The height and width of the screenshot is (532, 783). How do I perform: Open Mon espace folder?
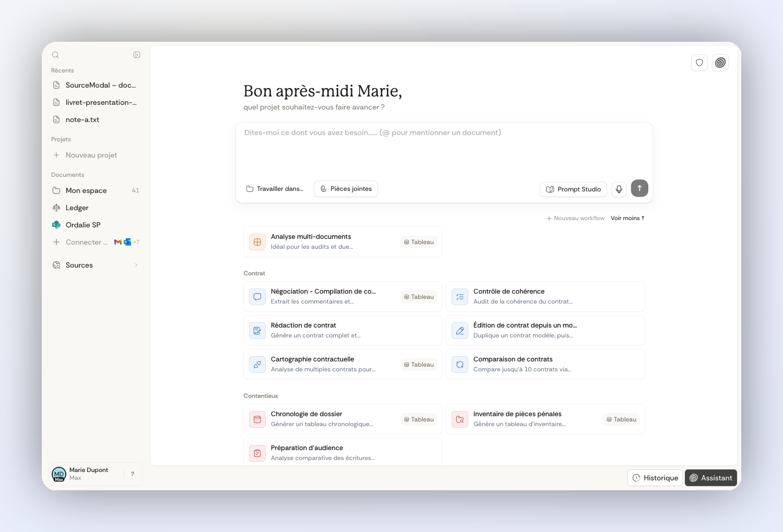tap(96, 190)
